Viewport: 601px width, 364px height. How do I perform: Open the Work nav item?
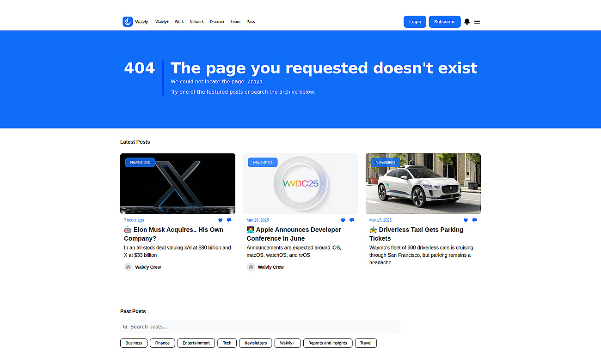coord(179,22)
